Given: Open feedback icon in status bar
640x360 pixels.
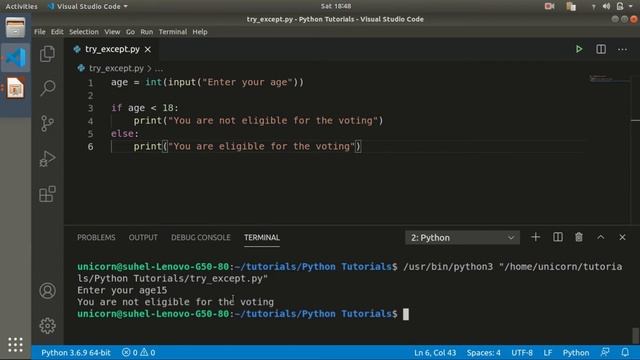Looking at the screenshot, I should coord(605,352).
